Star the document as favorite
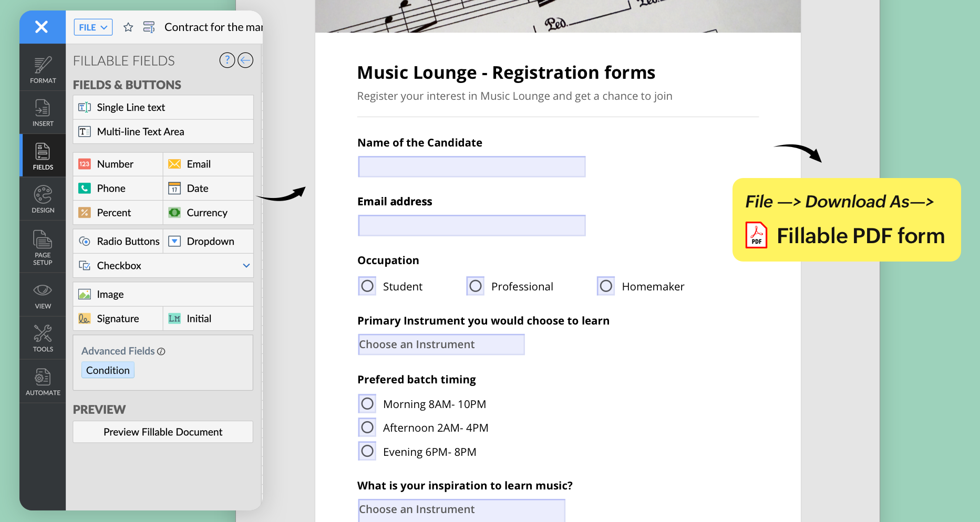The height and width of the screenshot is (522, 980). 128,27
